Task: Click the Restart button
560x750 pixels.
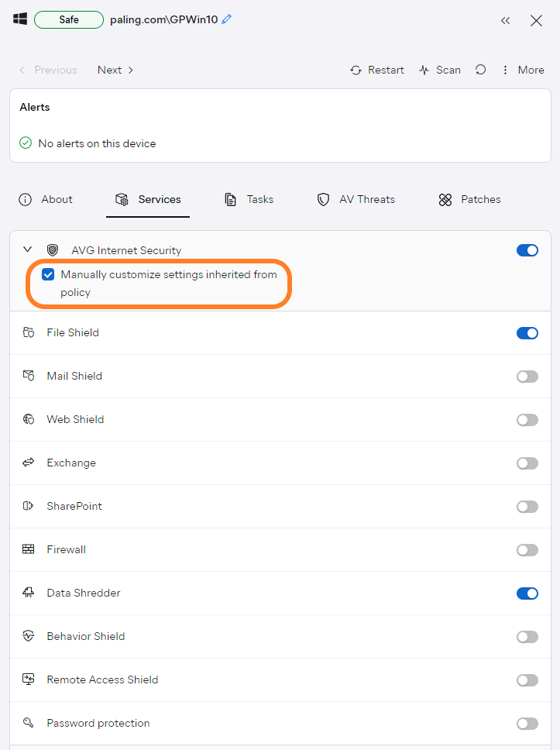Action: coord(377,70)
